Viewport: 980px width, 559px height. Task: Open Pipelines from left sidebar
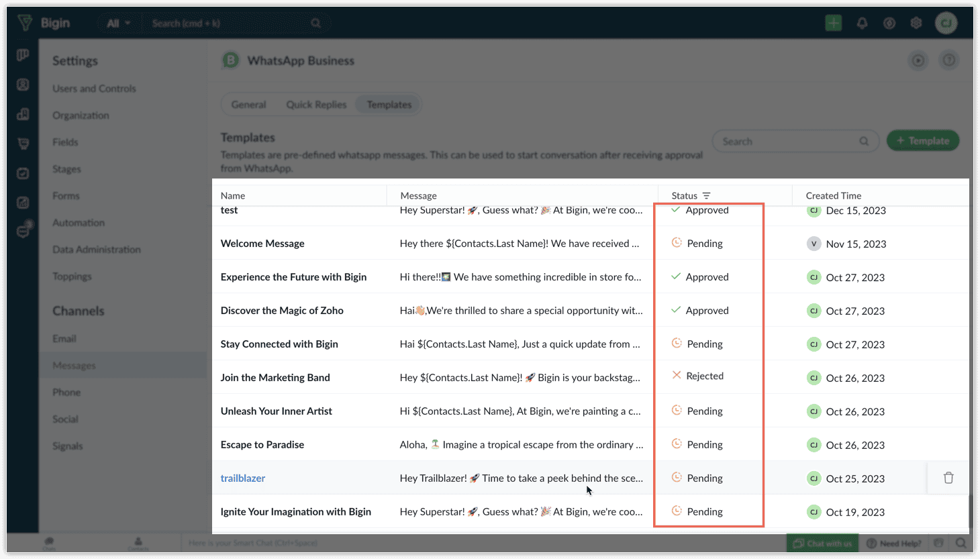(x=23, y=55)
